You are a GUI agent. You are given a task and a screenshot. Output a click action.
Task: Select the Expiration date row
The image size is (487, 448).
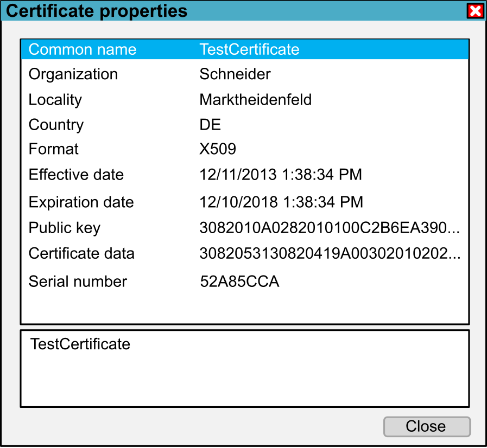[245, 202]
